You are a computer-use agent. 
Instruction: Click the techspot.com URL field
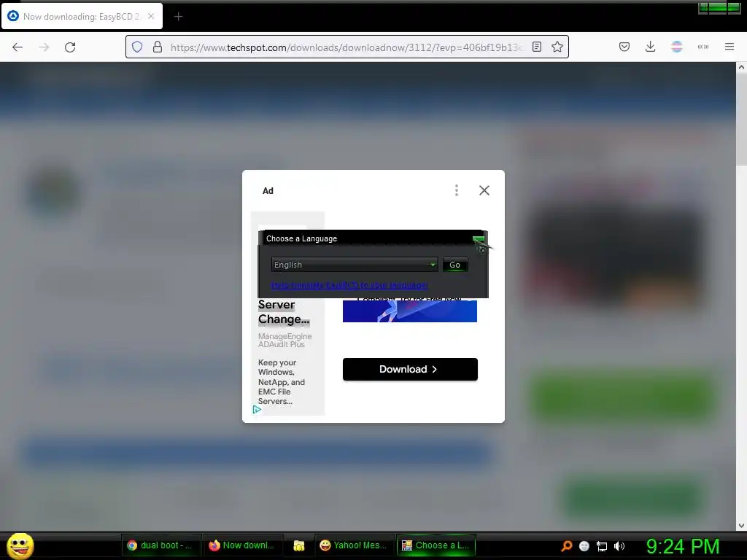click(x=348, y=47)
